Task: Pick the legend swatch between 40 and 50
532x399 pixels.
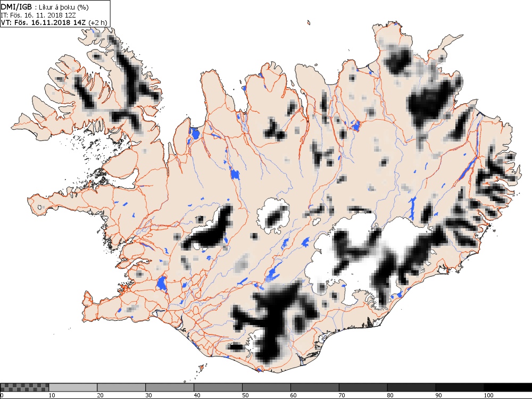Action: tap(218, 387)
